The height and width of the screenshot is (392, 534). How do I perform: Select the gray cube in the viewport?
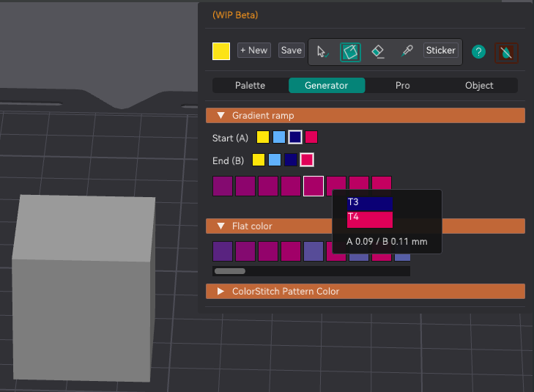point(84,288)
